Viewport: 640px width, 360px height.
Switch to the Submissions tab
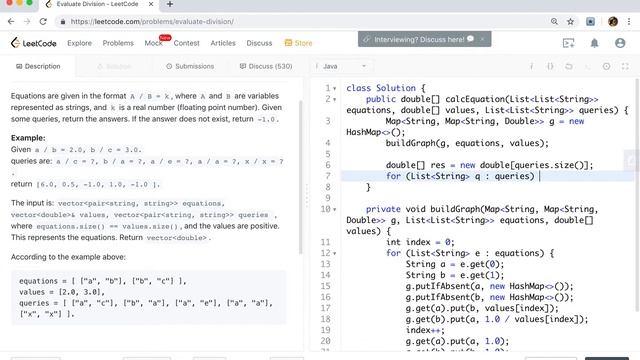click(x=190, y=66)
